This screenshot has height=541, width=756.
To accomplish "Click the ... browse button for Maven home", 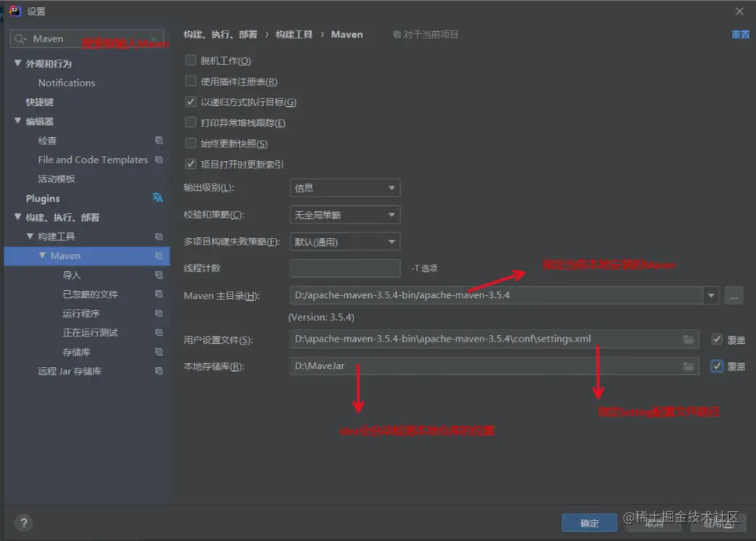I will (734, 295).
